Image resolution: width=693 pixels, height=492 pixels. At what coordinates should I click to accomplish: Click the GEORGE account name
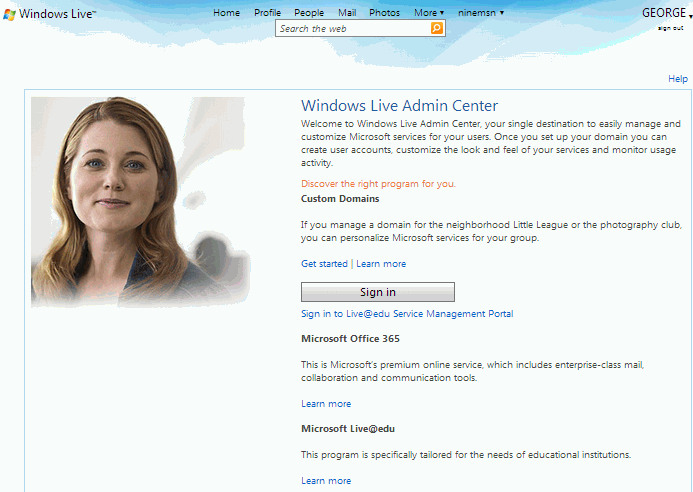[x=664, y=13]
